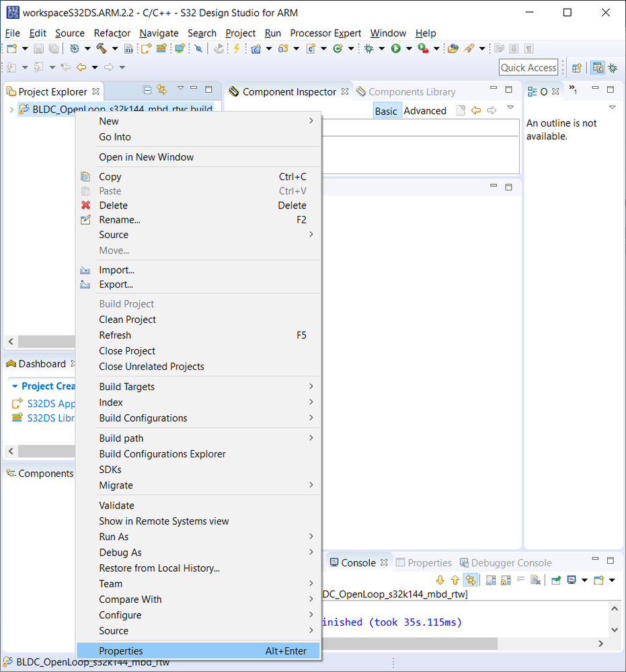Image resolution: width=626 pixels, height=672 pixels.
Task: Click the Open Perspective icon
Action: pos(577,68)
